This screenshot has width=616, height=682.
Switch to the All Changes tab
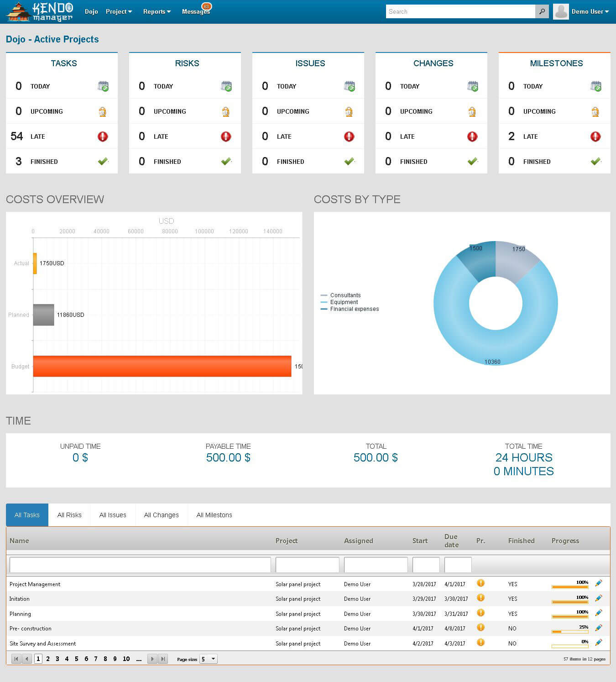(162, 515)
